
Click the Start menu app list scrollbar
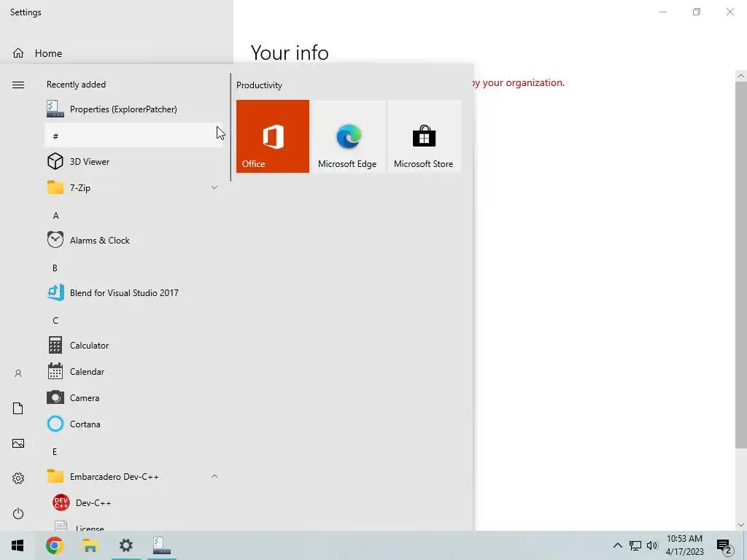coord(231,127)
